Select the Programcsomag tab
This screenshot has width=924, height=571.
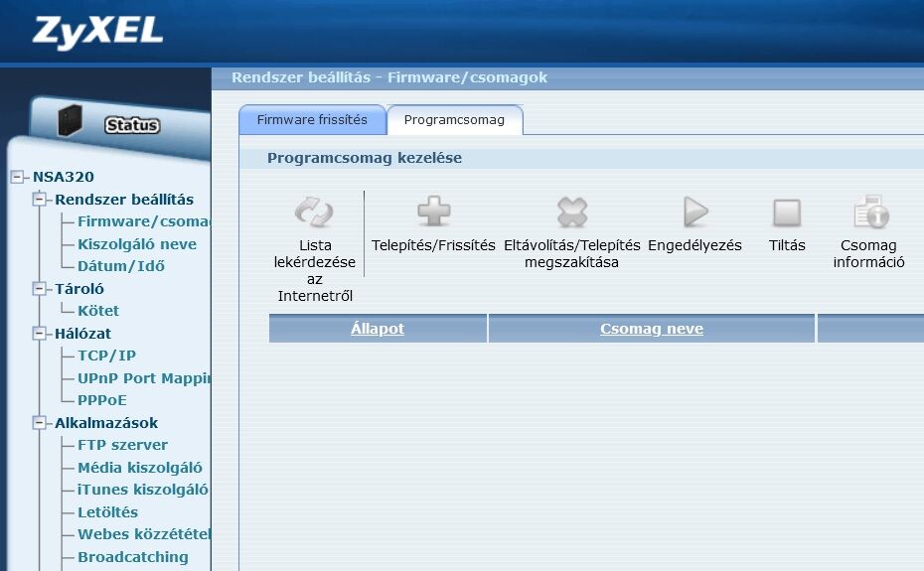(454, 119)
